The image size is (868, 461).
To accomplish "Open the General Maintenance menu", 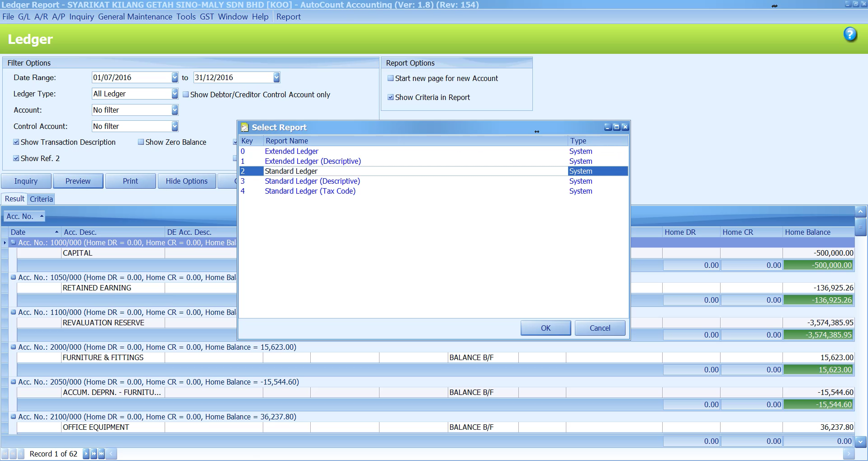I will pos(135,17).
